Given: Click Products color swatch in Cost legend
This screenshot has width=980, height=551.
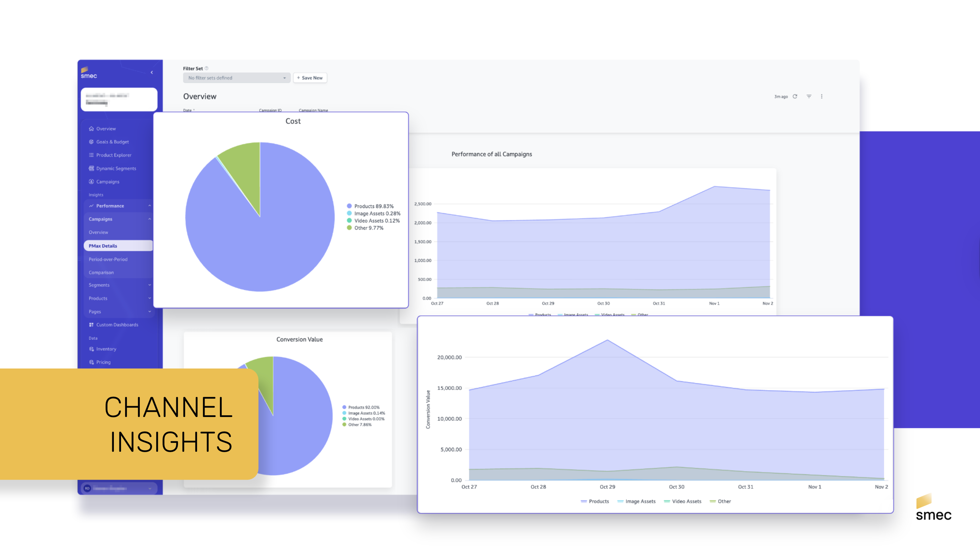Looking at the screenshot, I should [349, 206].
